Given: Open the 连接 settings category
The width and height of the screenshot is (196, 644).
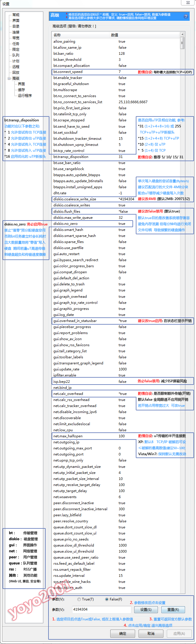Looking at the screenshot, I should tap(16, 32).
